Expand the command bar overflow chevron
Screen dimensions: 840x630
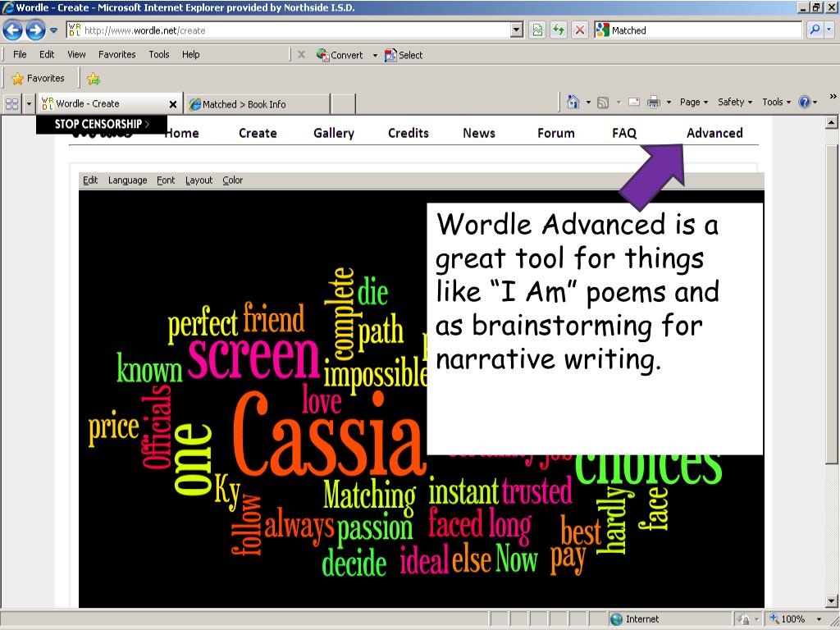click(x=833, y=97)
